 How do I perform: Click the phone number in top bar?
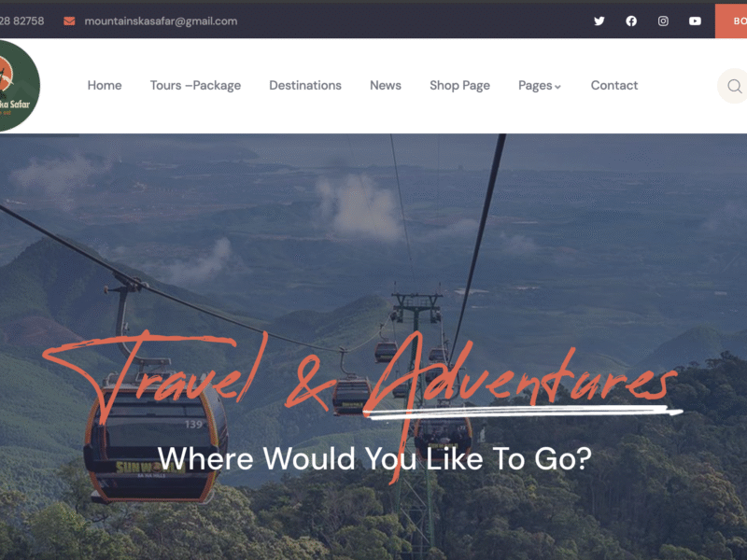[x=21, y=21]
